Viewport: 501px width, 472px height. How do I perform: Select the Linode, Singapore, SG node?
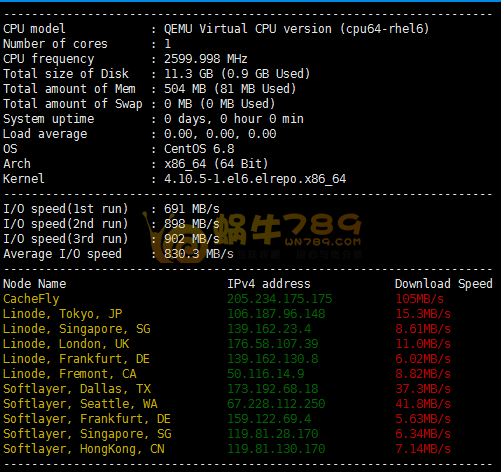[77, 329]
